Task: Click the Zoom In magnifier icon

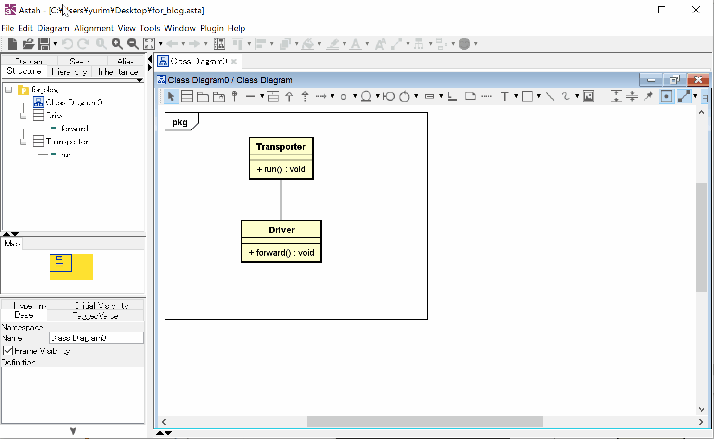Action: 118,44
